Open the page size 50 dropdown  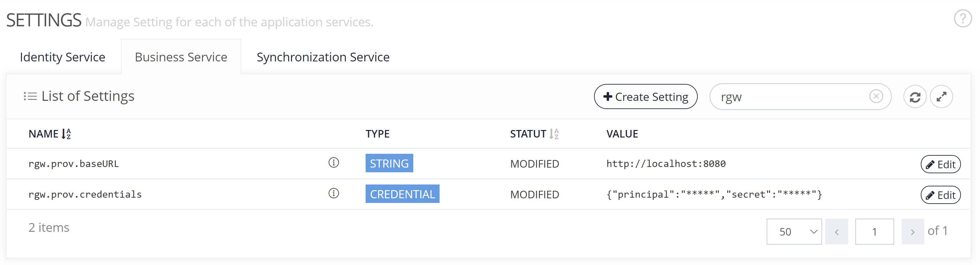(x=794, y=231)
